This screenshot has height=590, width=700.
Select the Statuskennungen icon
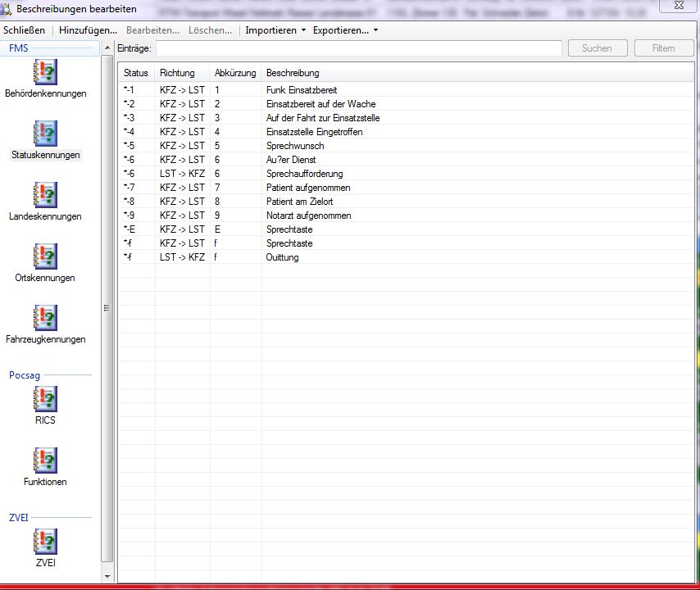(45, 134)
